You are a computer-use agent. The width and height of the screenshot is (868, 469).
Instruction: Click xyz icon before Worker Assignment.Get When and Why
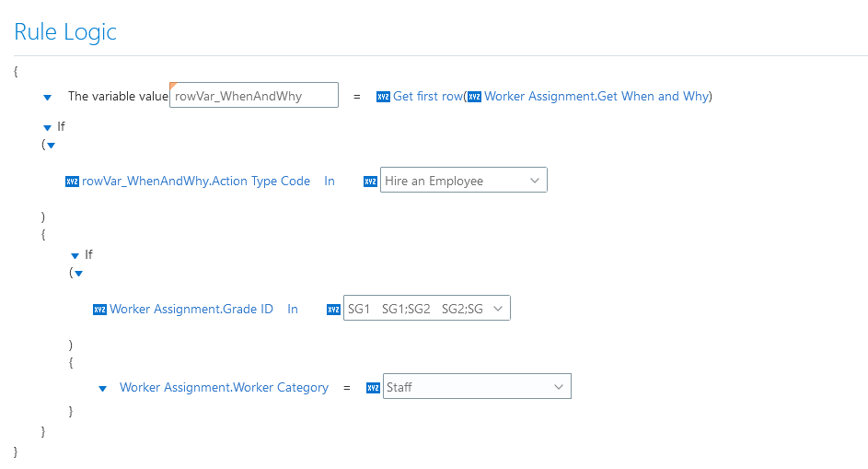tap(474, 97)
